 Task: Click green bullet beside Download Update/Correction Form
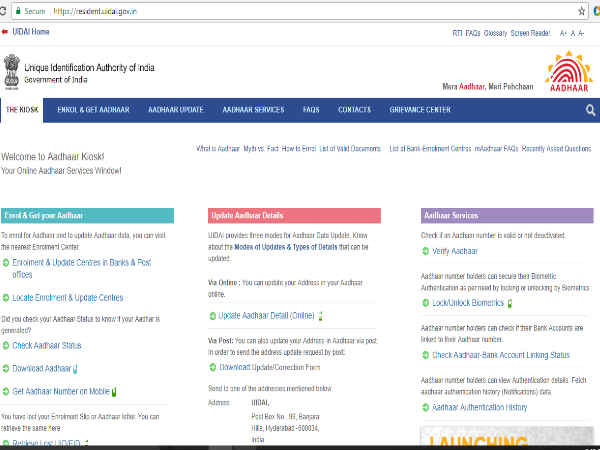point(213,367)
